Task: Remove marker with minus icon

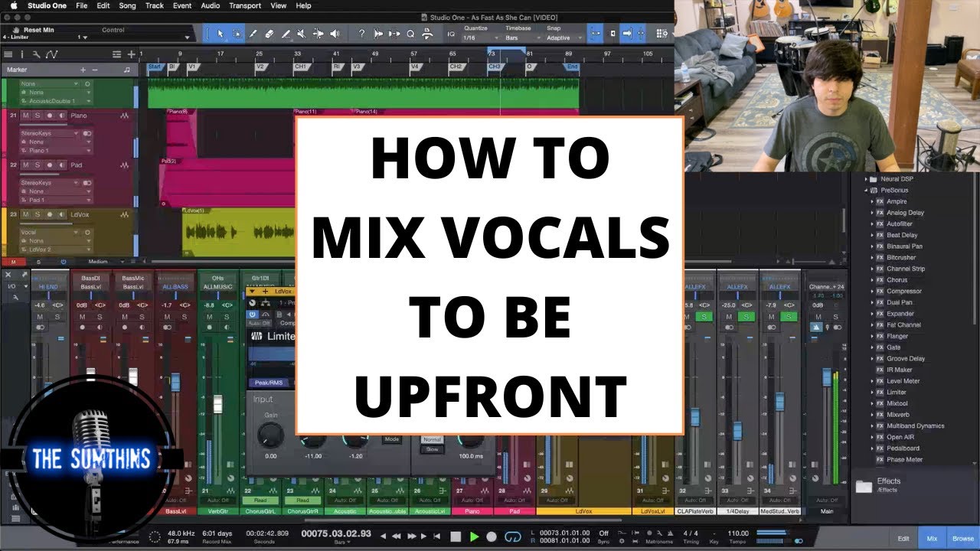Action: [95, 70]
